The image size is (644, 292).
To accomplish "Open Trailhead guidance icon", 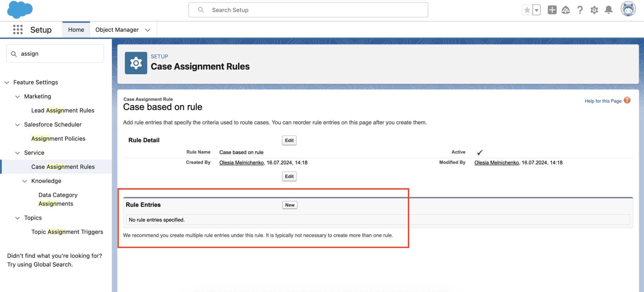I will point(566,10).
